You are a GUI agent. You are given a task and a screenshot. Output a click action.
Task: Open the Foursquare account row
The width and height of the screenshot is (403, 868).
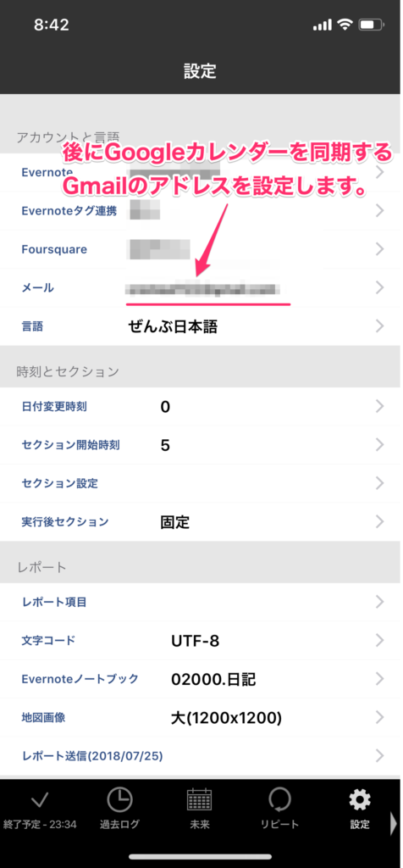pos(200,249)
